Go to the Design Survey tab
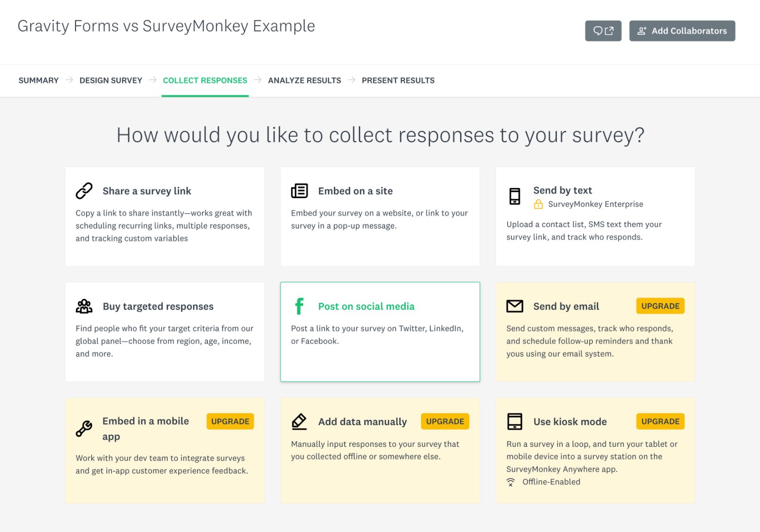The height and width of the screenshot is (532, 760). [x=111, y=81]
